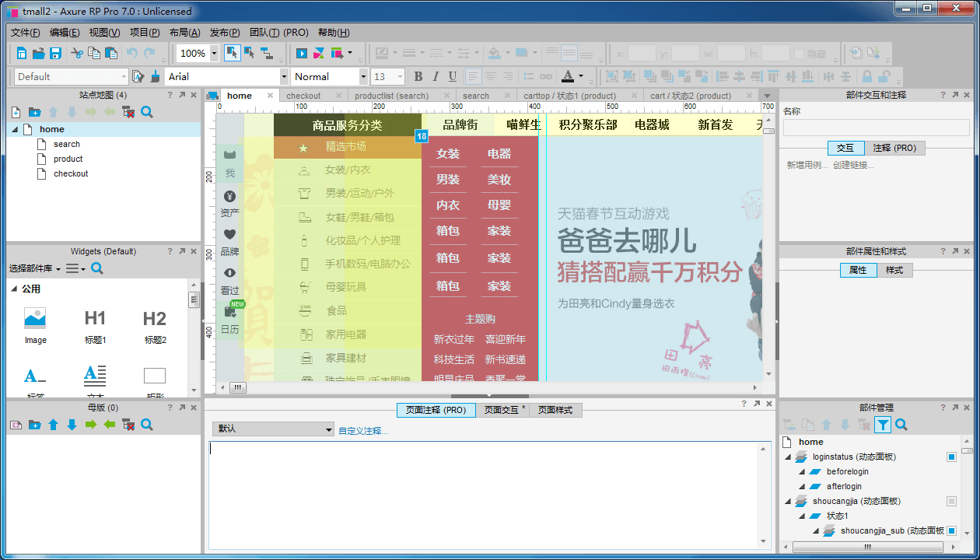Search the sitemap with magnifier icon
Screen dimensions: 980x560
[x=146, y=112]
